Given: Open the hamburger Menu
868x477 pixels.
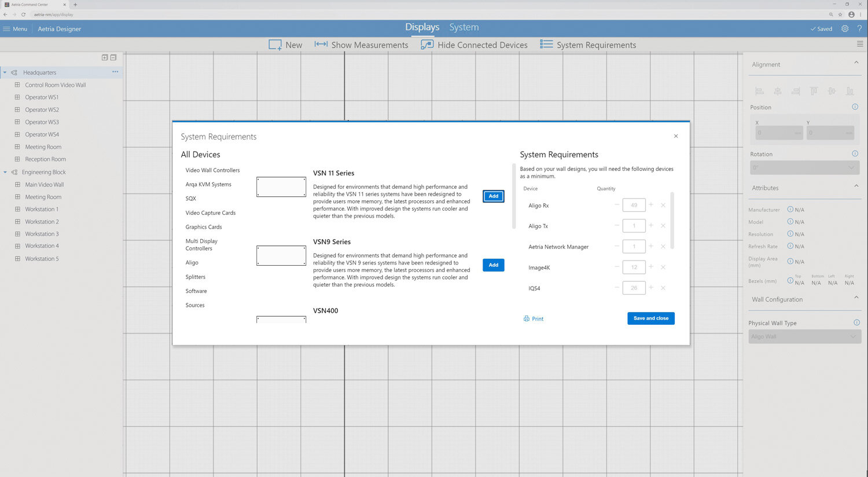Looking at the screenshot, I should coord(15,28).
